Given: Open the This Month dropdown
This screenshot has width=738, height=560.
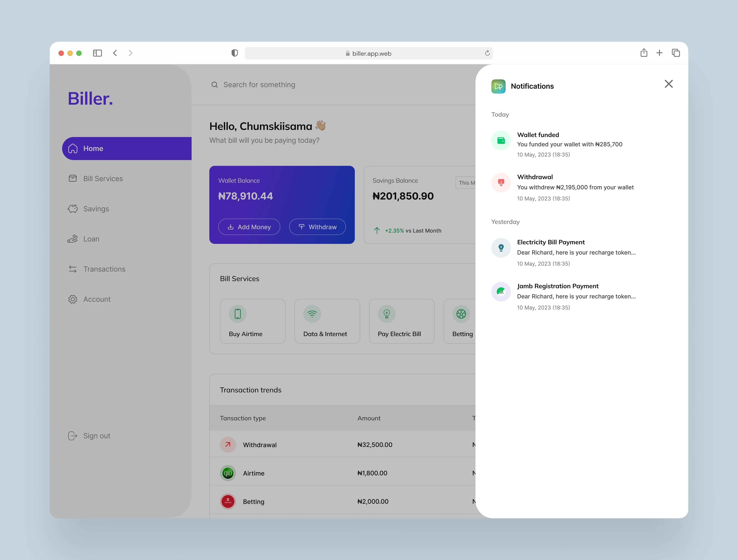Looking at the screenshot, I should [466, 183].
